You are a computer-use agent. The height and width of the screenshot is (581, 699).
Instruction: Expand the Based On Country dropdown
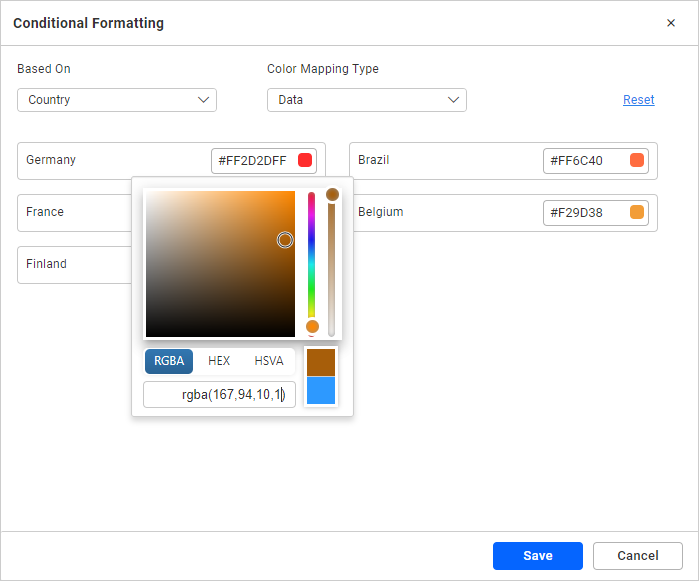117,100
